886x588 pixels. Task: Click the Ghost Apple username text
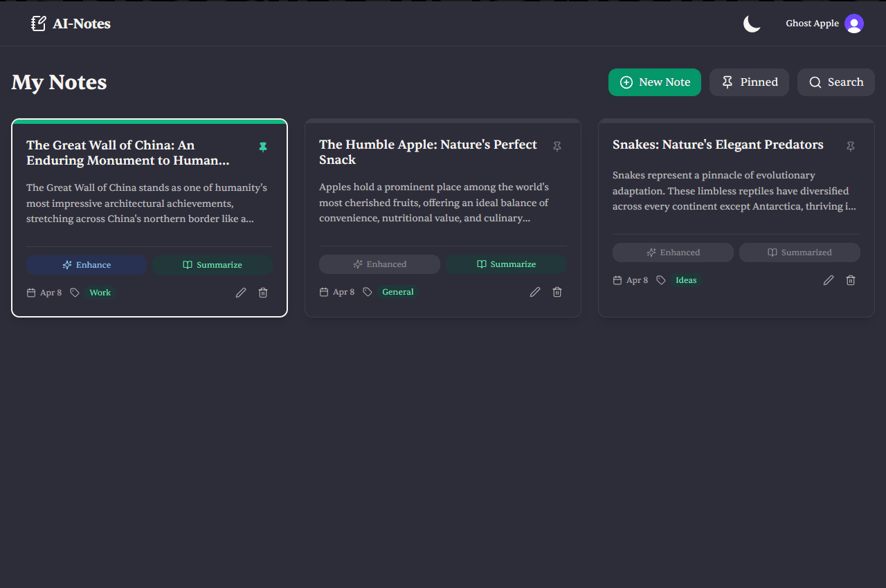pos(812,24)
